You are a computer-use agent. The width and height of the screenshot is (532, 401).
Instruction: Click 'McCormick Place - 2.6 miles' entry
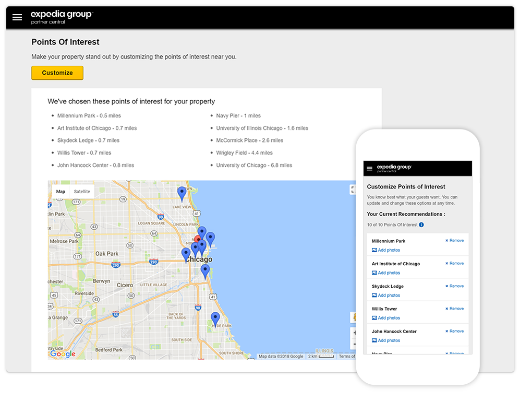coord(249,140)
